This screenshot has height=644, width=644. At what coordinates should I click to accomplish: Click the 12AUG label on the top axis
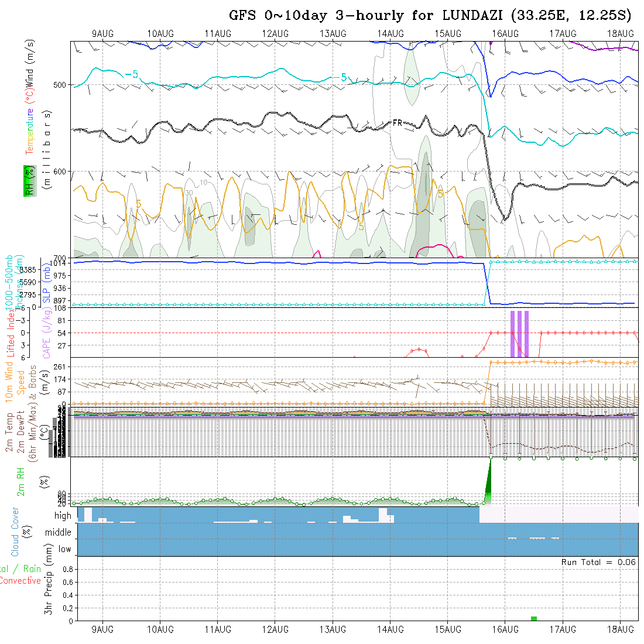click(275, 34)
